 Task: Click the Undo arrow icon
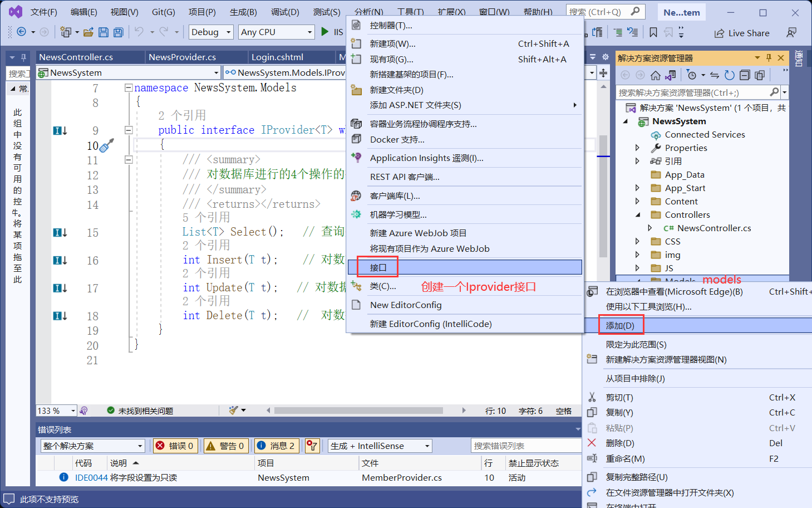click(139, 32)
